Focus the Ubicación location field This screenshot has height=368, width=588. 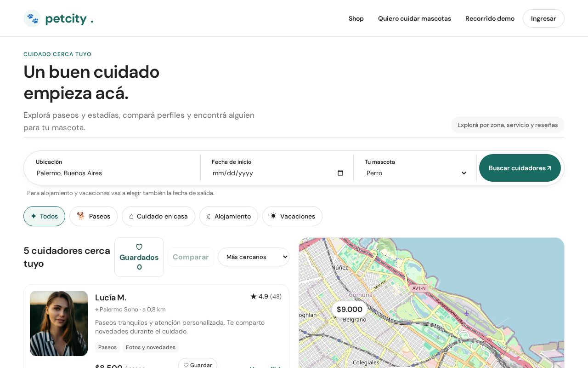coord(115,173)
